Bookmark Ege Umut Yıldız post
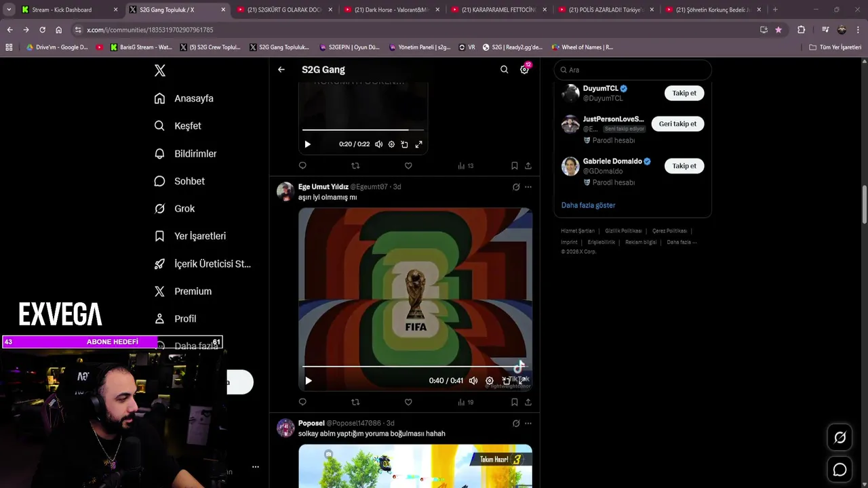 click(514, 402)
